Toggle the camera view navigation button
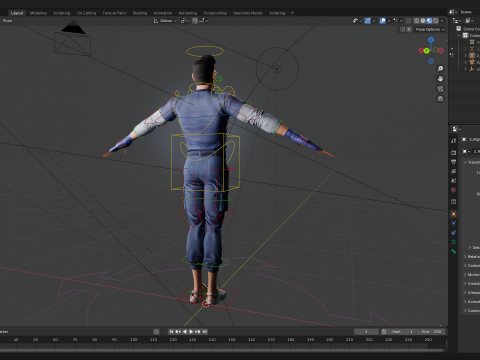Image resolution: width=480 pixels, height=360 pixels. pos(440,89)
